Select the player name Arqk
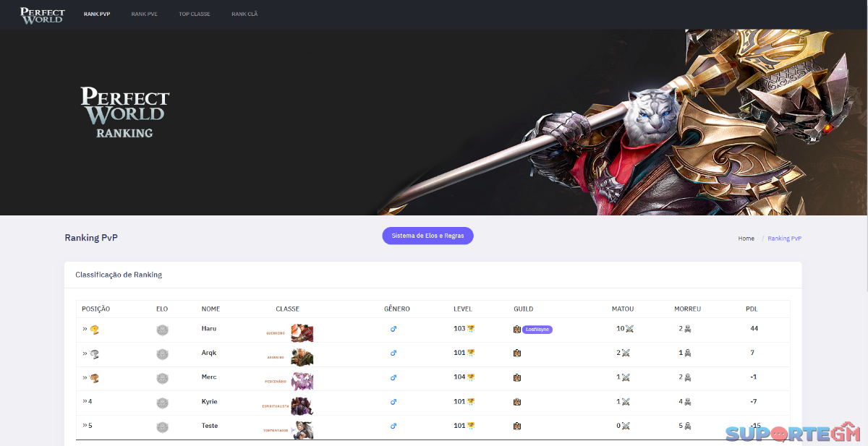 click(x=209, y=353)
